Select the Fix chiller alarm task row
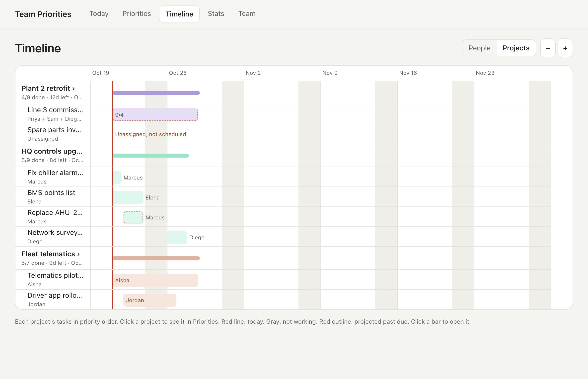Screen dimensions: 588x379 pyautogui.click(x=53, y=177)
